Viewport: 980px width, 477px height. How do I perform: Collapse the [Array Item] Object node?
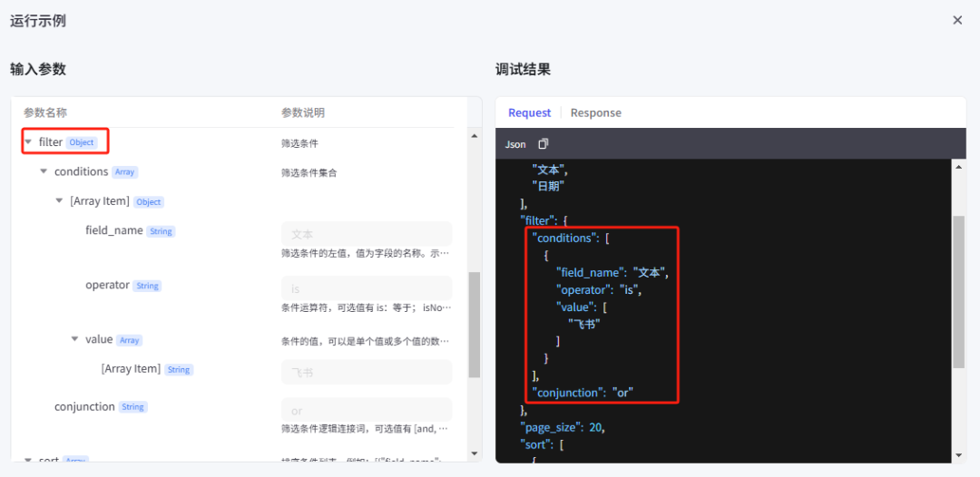pyautogui.click(x=59, y=201)
